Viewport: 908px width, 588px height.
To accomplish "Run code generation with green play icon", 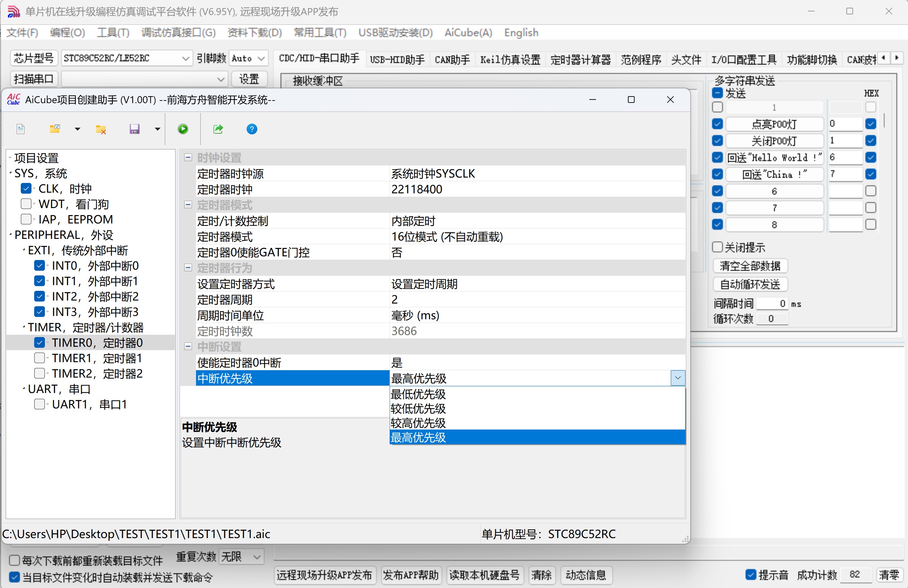I will pos(183,129).
